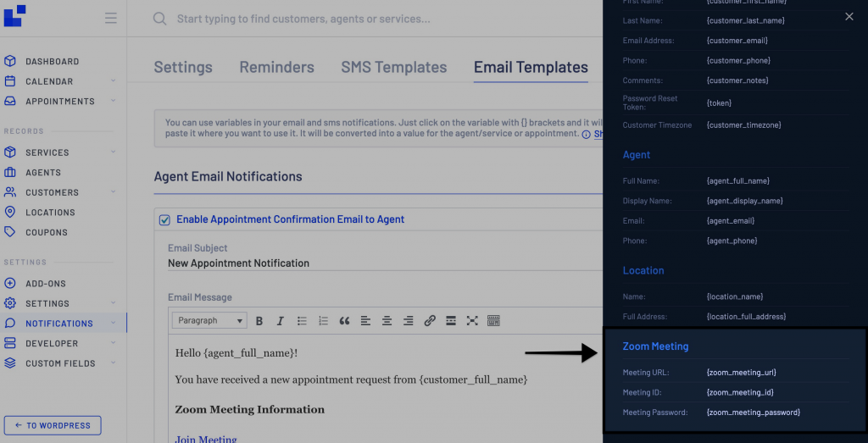The height and width of the screenshot is (443, 868).
Task: Switch to the SMS Templates tab
Action: point(394,68)
